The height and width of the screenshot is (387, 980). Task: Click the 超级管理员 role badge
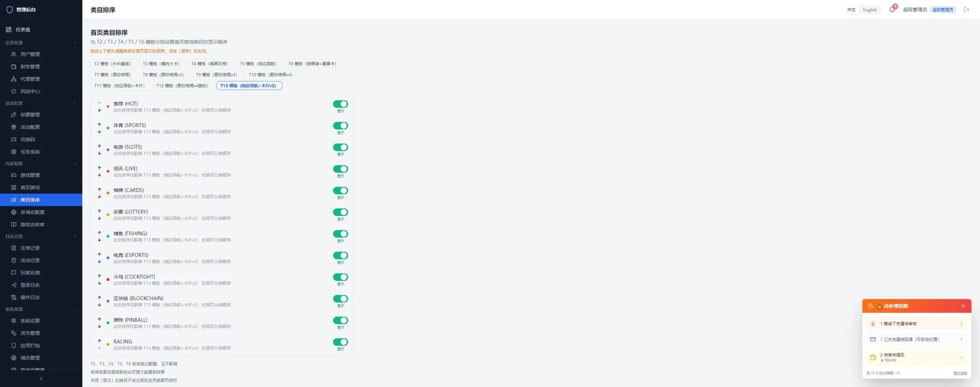[942, 10]
